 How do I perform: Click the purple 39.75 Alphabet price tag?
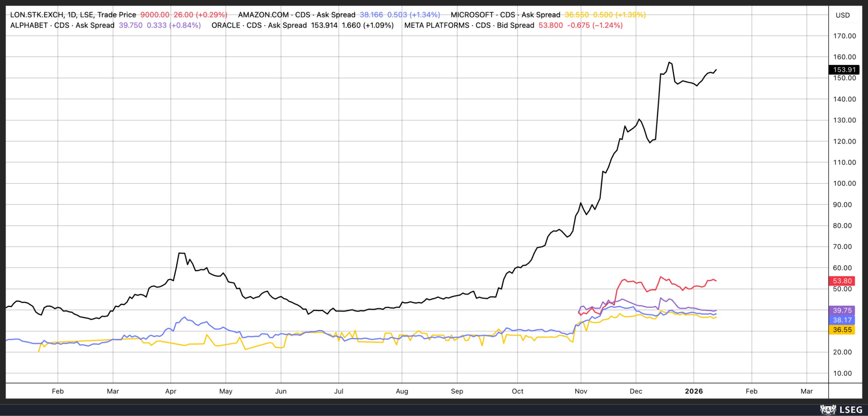842,310
